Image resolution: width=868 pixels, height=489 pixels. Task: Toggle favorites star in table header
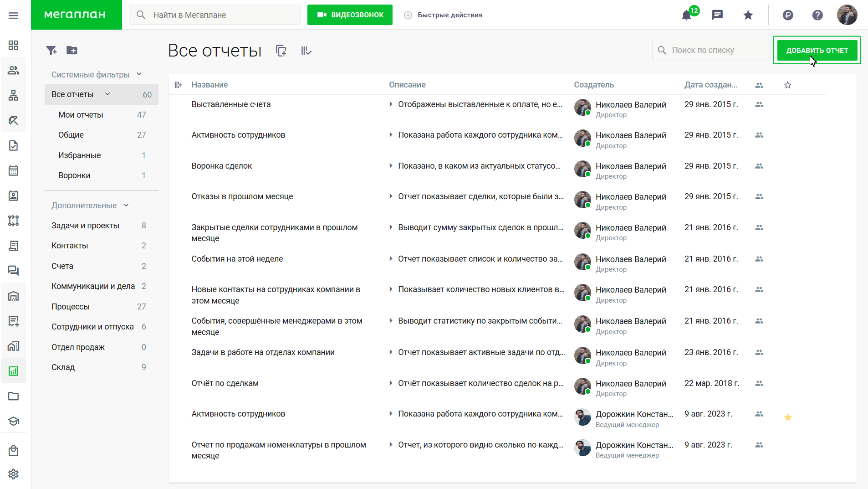pos(787,85)
